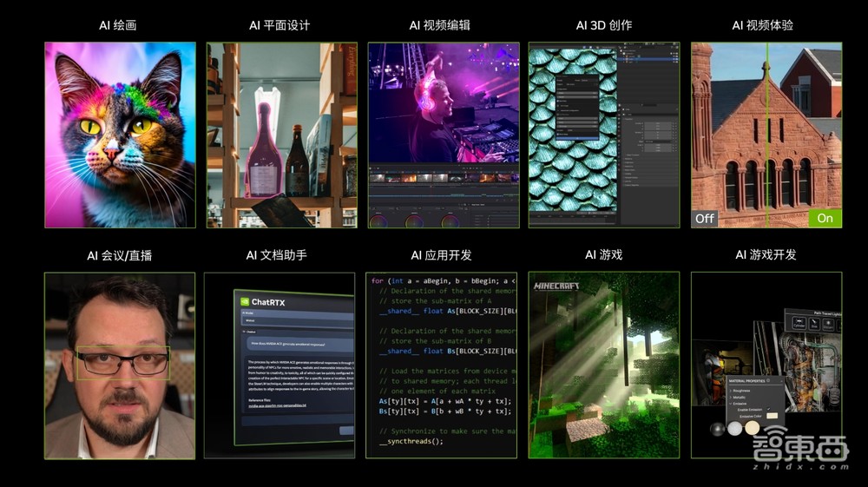Open the AI 平面设计 bottle shelf image

282,135
